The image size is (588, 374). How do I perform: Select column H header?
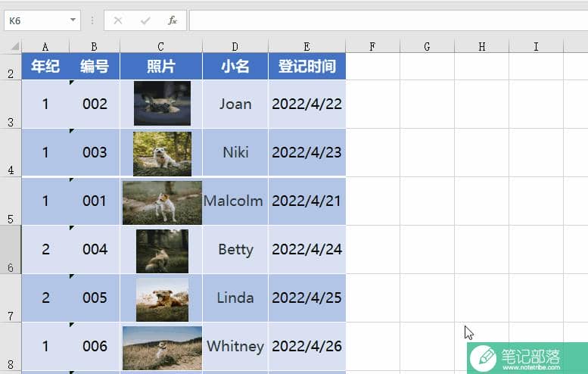click(x=481, y=46)
